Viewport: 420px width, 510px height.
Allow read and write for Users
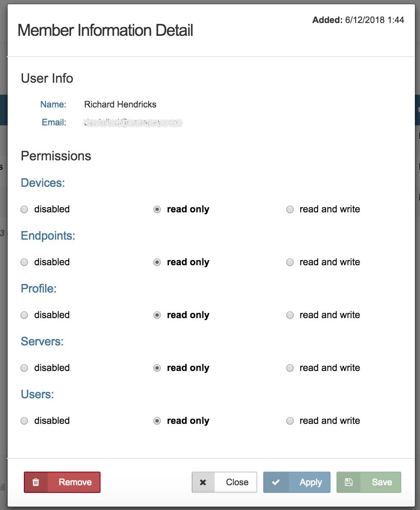[290, 421]
